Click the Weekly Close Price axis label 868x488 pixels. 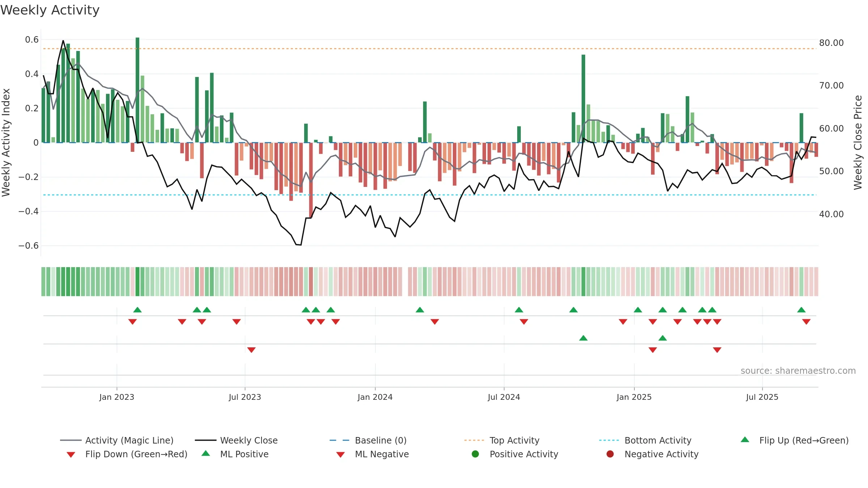858,142
